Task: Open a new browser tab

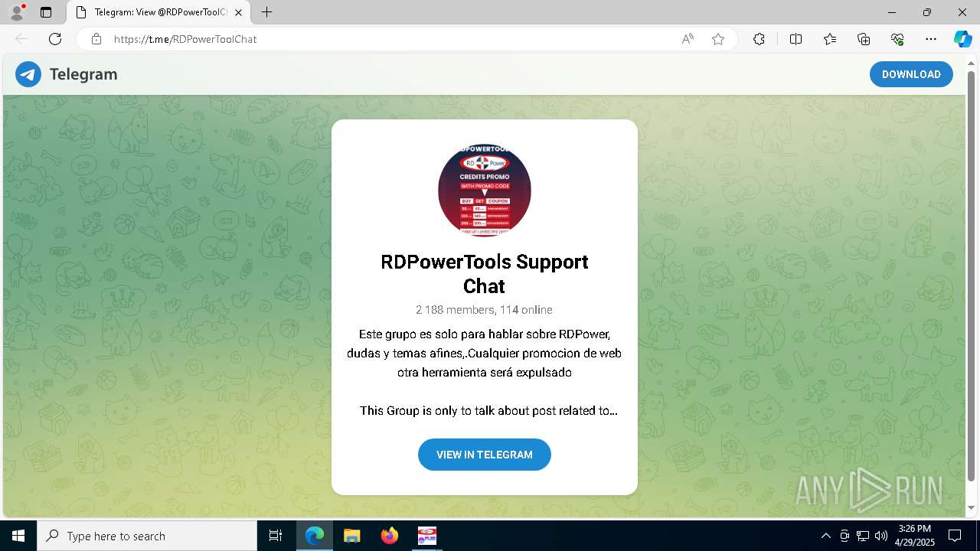Action: (266, 12)
